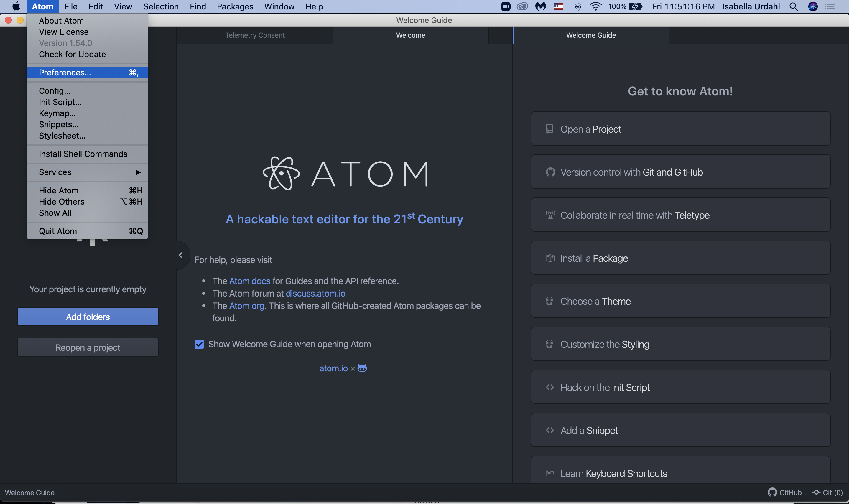Screen dimensions: 849x504
Task: Click Reopen a project button
Action: (88, 347)
